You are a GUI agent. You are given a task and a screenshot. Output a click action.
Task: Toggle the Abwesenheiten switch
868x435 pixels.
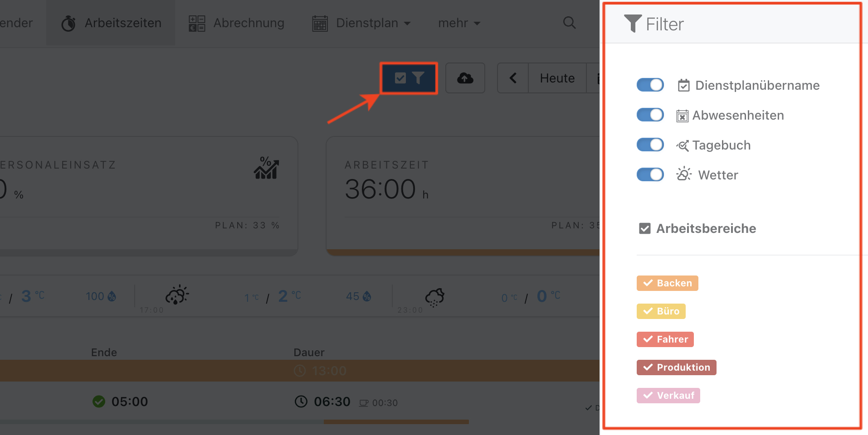(x=650, y=115)
